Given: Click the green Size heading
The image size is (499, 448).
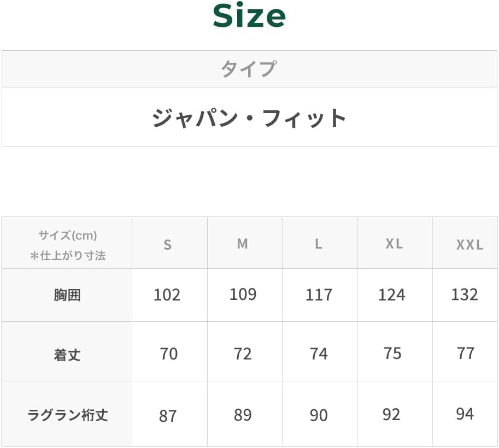Looking at the screenshot, I should pos(249,17).
